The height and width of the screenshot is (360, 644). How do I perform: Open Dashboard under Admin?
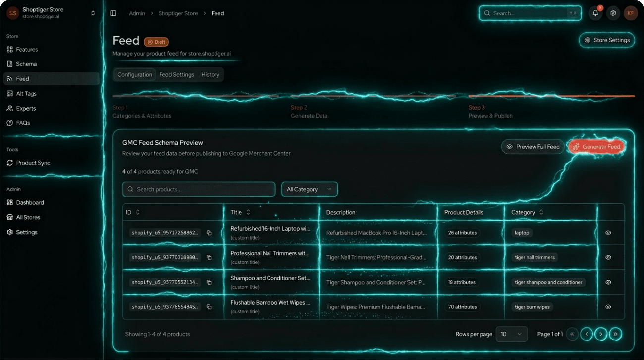(x=51, y=202)
